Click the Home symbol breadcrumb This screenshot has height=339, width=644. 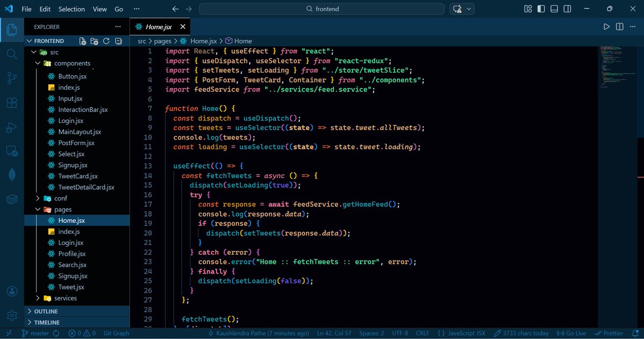click(238, 41)
